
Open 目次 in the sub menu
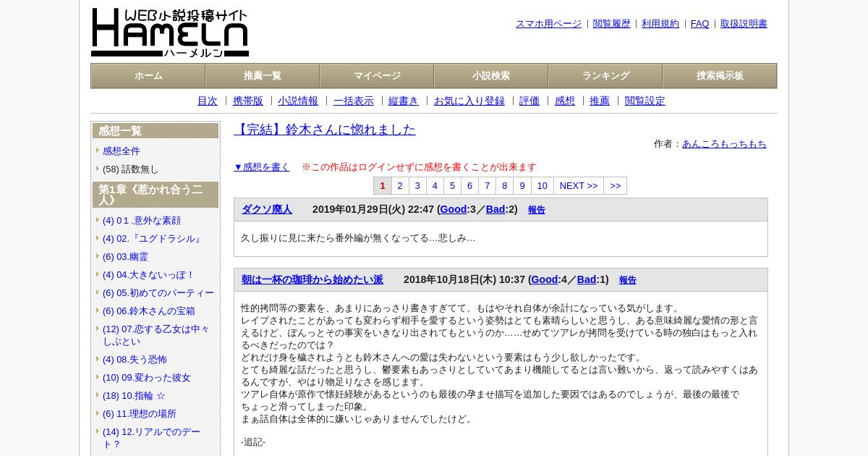[208, 101]
